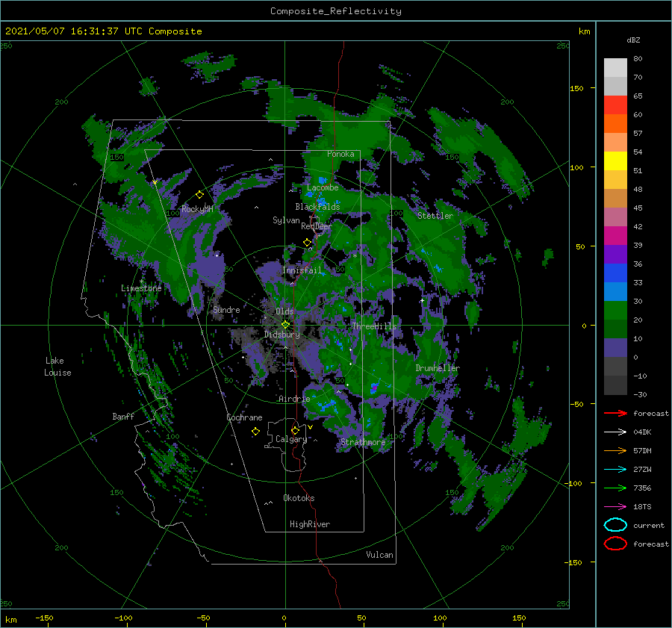This screenshot has width=672, height=628.
Task: Click the purple high-reflectivity cell northwest of Strathmore
Action: [x=374, y=388]
